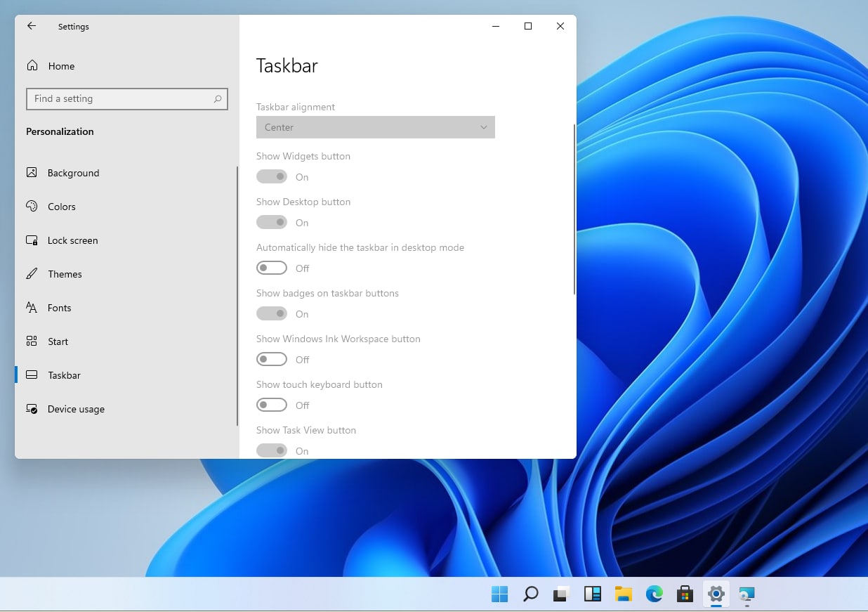Click the Start grid icon in the sidebar
Viewport: 868px width, 612px height.
32,341
